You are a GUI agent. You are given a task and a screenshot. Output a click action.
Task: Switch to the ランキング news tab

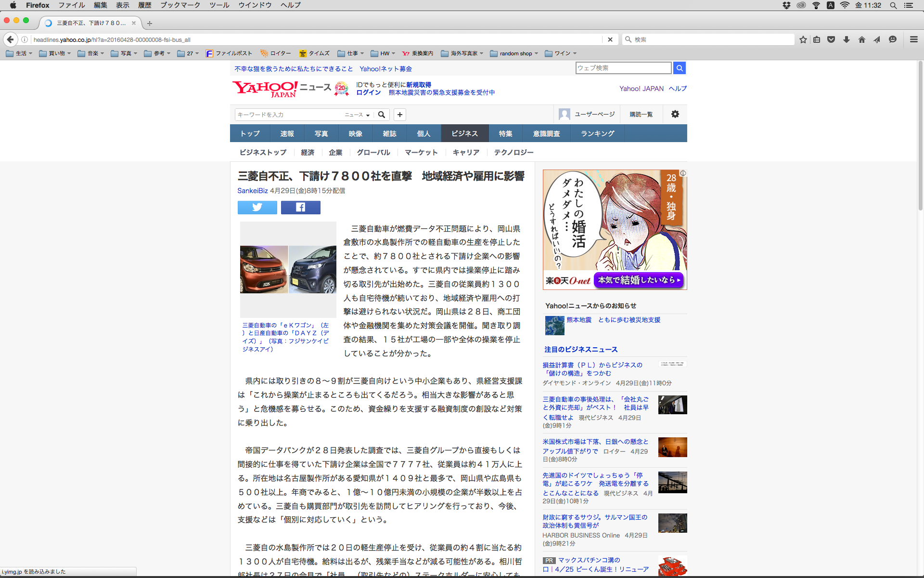pyautogui.click(x=597, y=133)
